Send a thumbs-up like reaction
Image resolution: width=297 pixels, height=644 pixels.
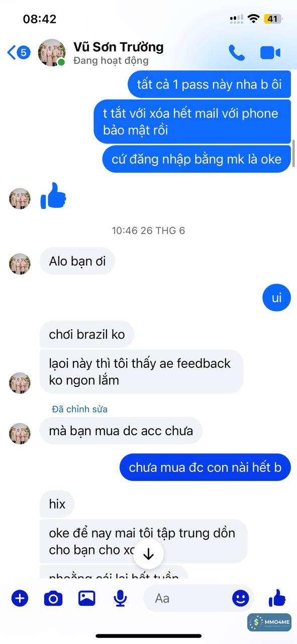[x=277, y=598]
